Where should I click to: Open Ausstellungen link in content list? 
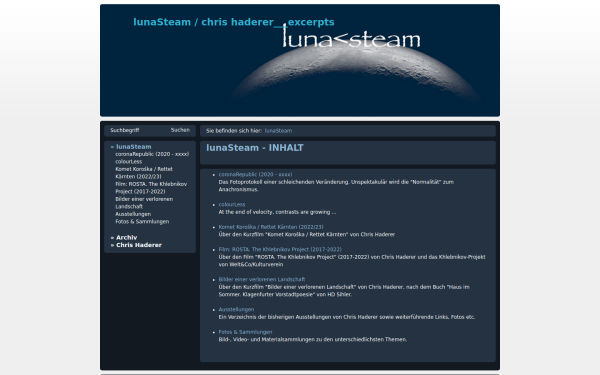click(x=236, y=310)
